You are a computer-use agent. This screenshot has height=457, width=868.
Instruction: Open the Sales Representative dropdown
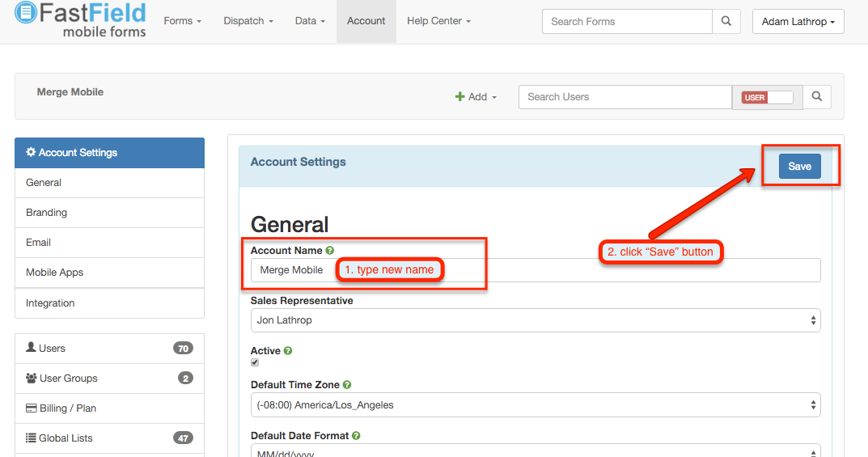(535, 320)
